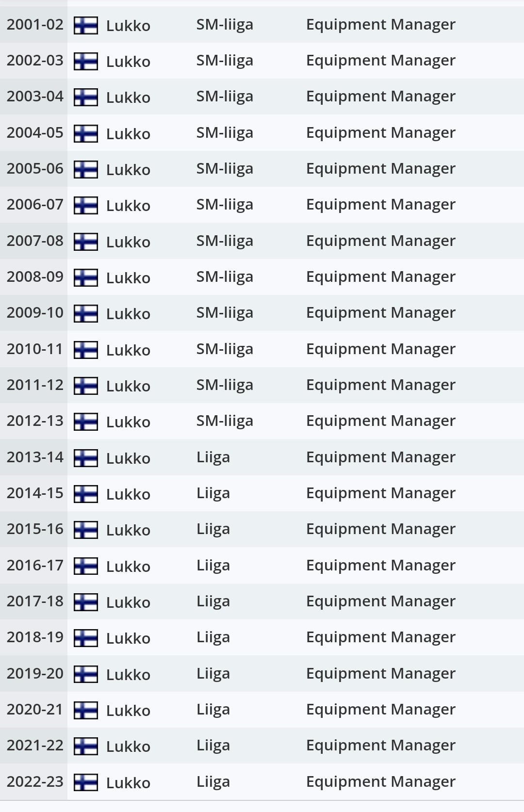
Task: Open the Lukko team link for 2011-12
Action: pyautogui.click(x=128, y=386)
